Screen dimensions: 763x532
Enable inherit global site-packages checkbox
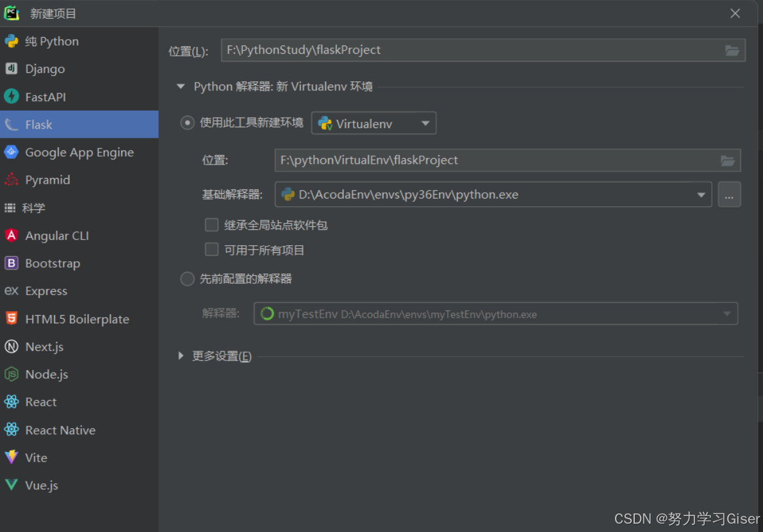pos(211,225)
